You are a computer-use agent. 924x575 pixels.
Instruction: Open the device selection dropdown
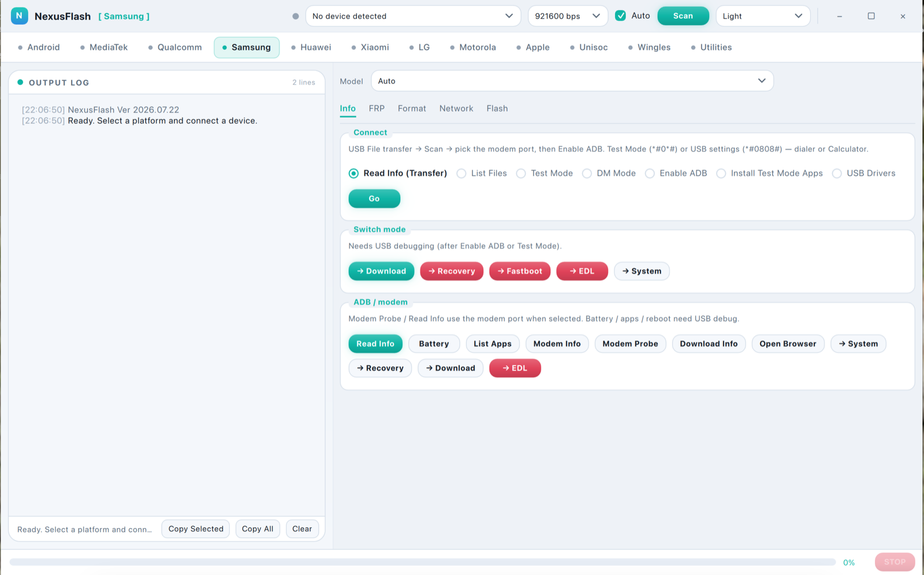coord(413,16)
